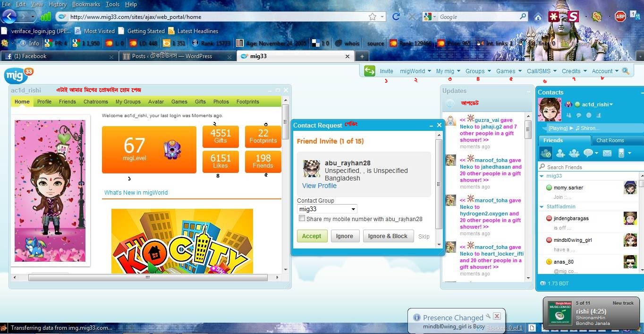Open the Adblock Plus icon in browser toolbar
This screenshot has height=334, width=644.
(x=620, y=16)
